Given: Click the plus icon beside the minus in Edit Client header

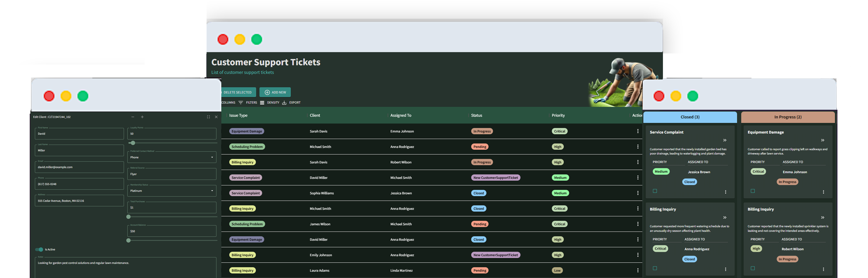Looking at the screenshot, I should point(142,117).
